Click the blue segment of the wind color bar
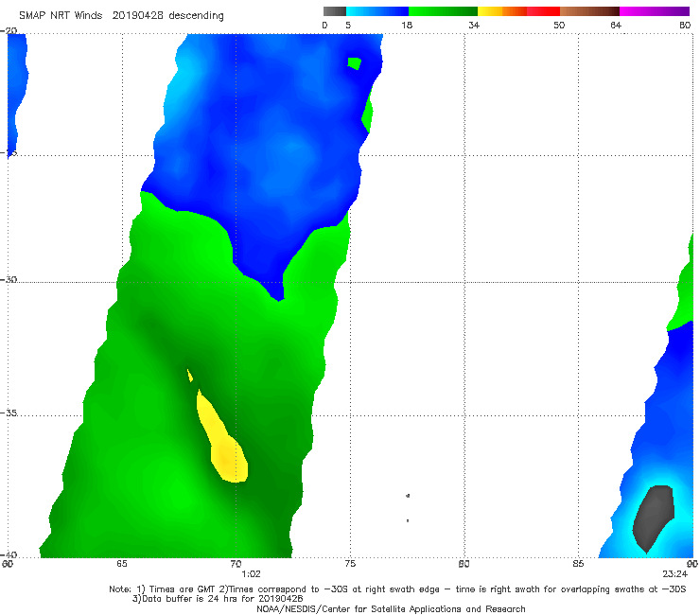Image resolution: width=700 pixels, height=615 pixels. coord(377,11)
